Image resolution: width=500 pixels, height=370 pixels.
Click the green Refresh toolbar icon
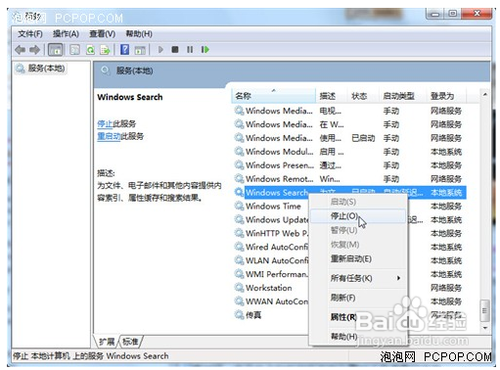point(90,50)
